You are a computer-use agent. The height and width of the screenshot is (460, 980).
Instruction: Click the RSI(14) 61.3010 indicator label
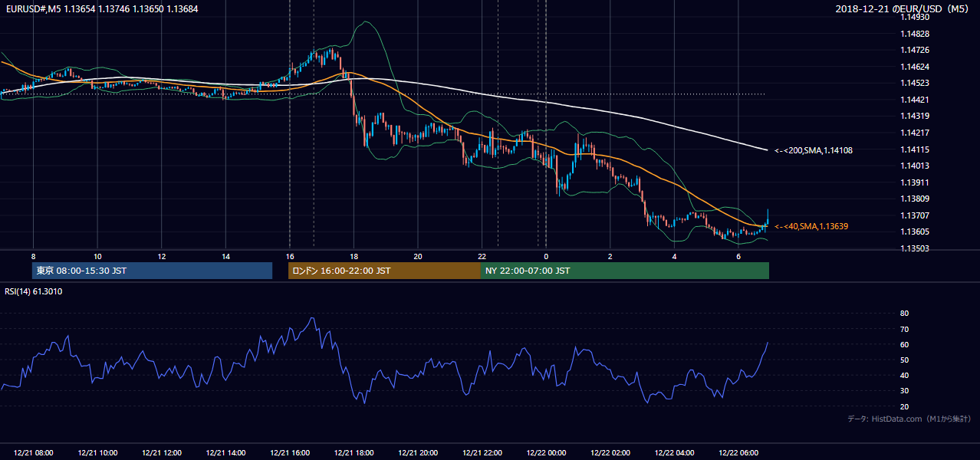[x=34, y=291]
